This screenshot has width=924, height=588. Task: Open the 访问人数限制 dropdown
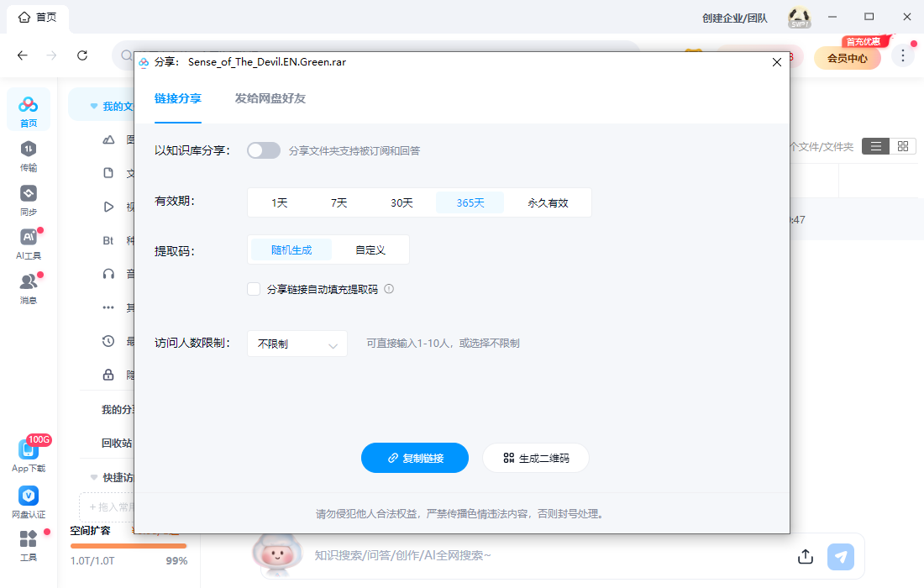(x=297, y=344)
